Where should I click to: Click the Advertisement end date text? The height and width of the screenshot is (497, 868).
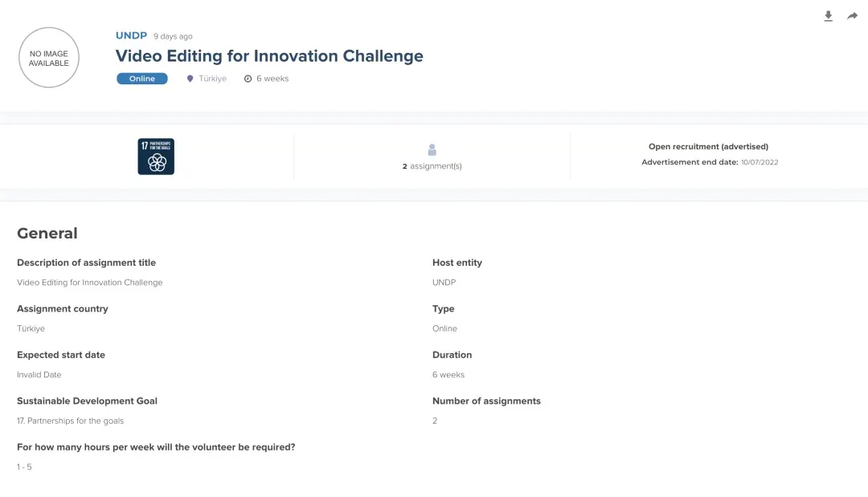[710, 162]
